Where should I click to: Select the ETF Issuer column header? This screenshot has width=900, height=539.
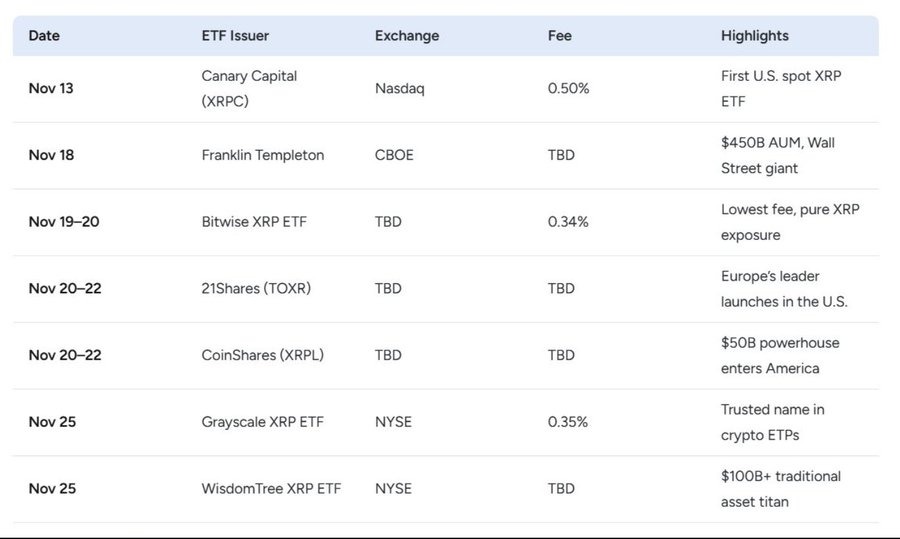[235, 36]
